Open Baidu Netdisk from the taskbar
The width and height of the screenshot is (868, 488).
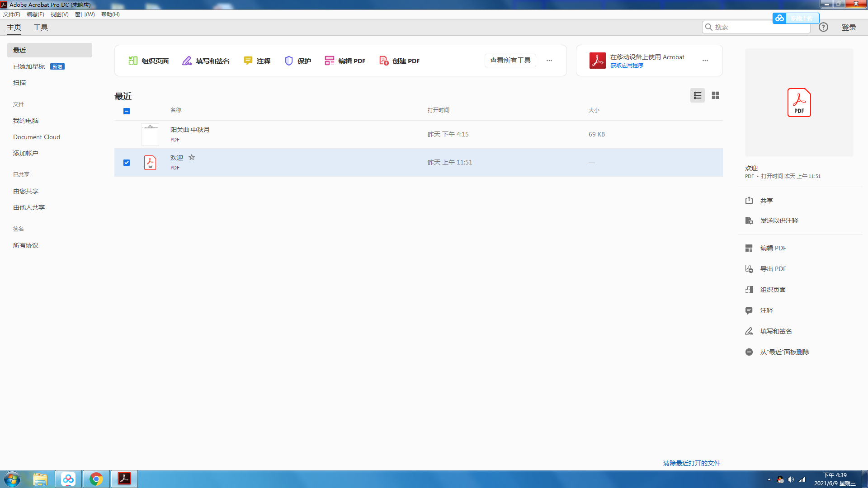point(68,479)
